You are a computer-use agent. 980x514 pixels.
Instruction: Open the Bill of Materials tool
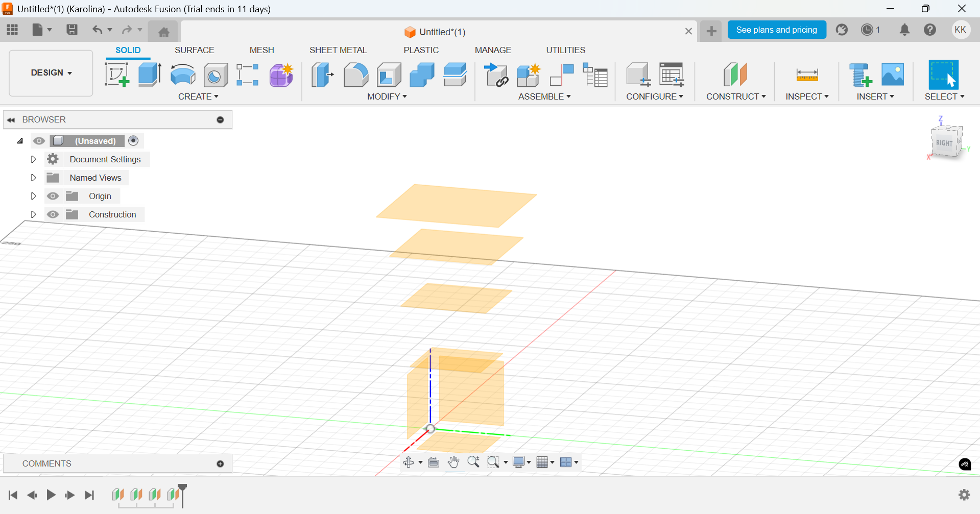595,75
